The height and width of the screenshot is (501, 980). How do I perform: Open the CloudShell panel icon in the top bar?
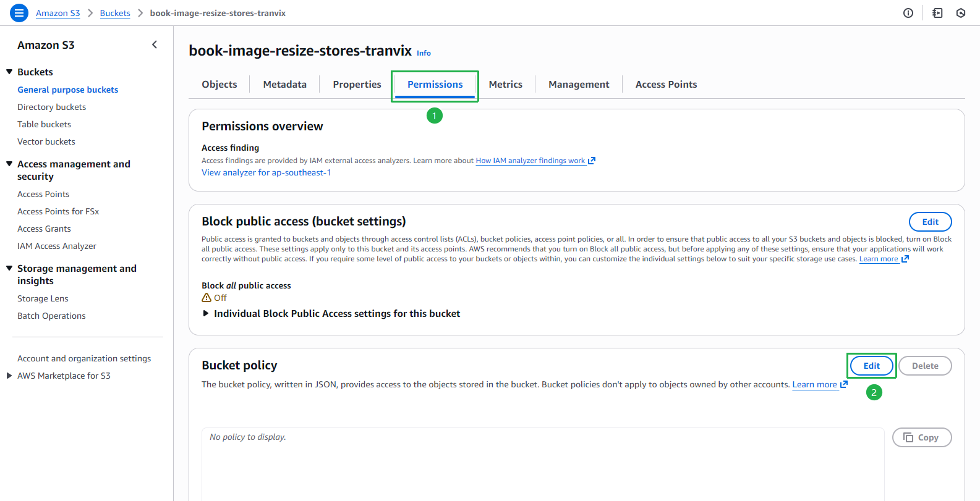pos(937,13)
